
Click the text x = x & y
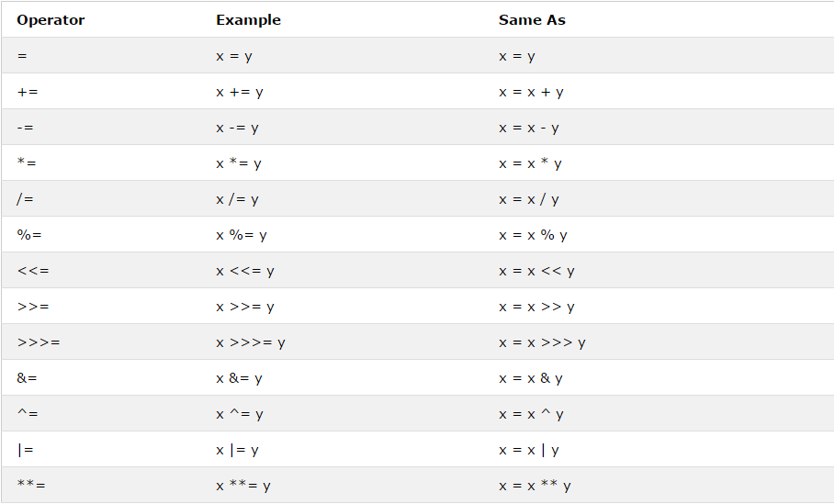(531, 378)
